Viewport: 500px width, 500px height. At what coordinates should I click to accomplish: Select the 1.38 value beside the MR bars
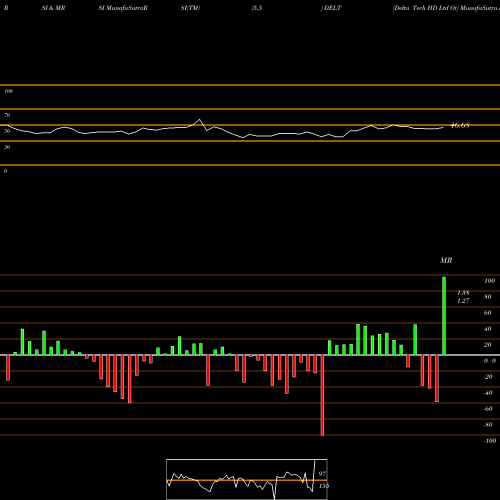click(463, 293)
